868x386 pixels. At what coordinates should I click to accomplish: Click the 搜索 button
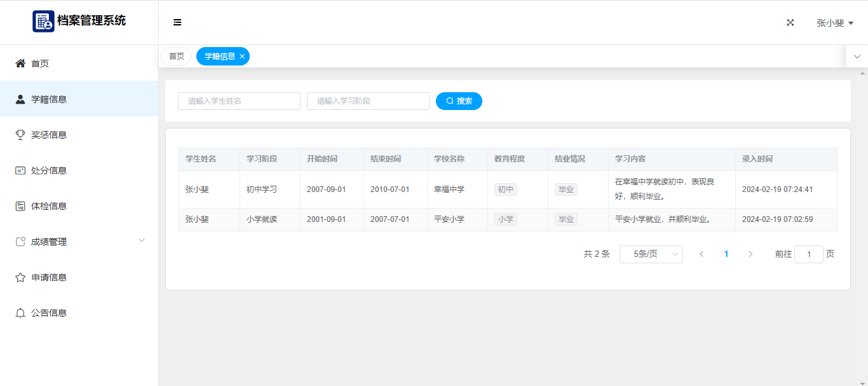459,101
